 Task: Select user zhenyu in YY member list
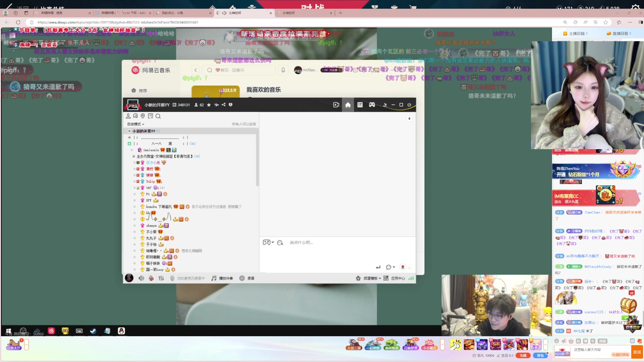click(151, 226)
